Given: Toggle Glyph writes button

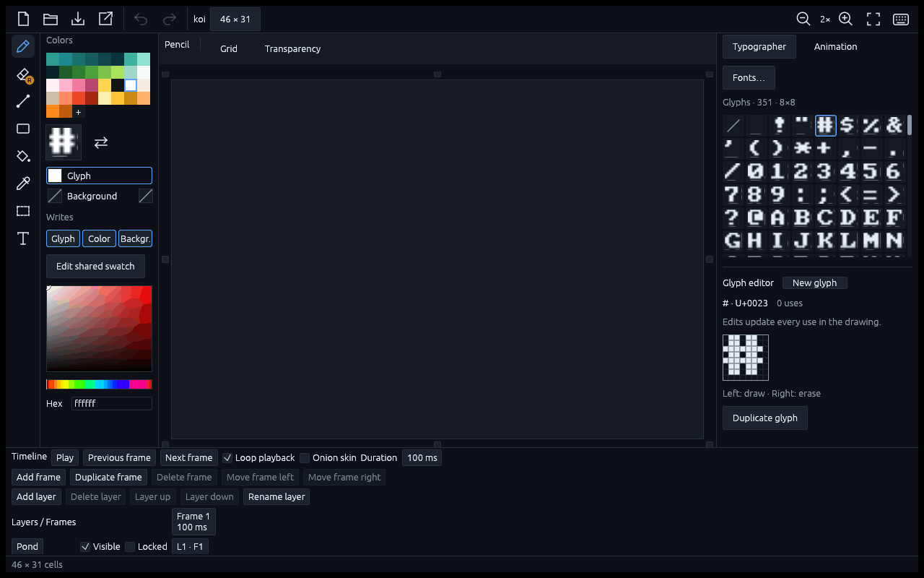Looking at the screenshot, I should (63, 238).
